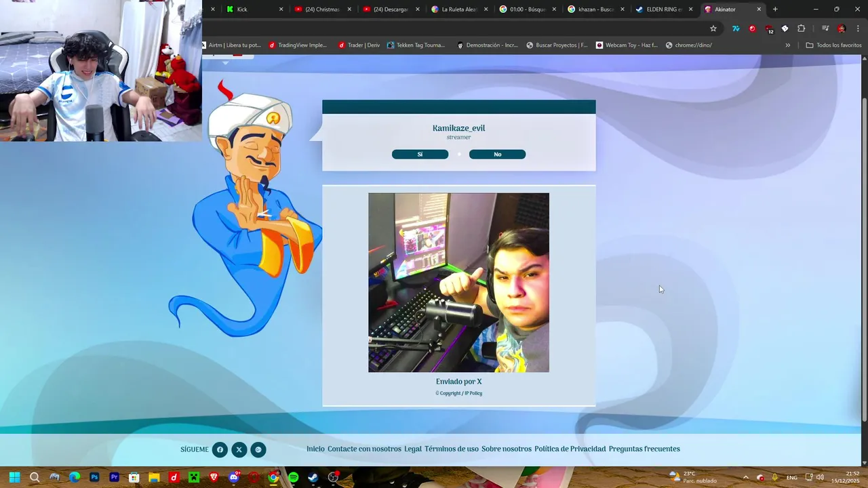Screen dimensions: 868x488
Task: Switch to the (24) Christmas YouTube tab
Action: click(x=321, y=9)
